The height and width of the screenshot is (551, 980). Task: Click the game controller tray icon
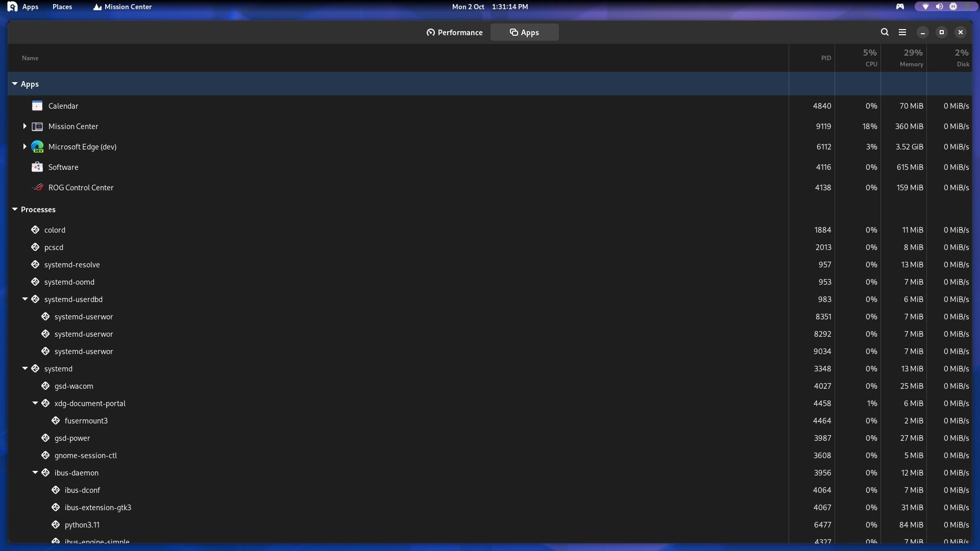pyautogui.click(x=900, y=7)
